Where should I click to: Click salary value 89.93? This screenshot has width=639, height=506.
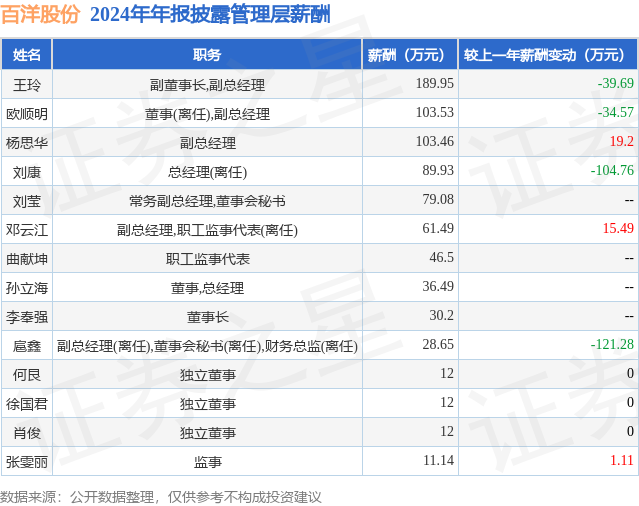(x=438, y=170)
